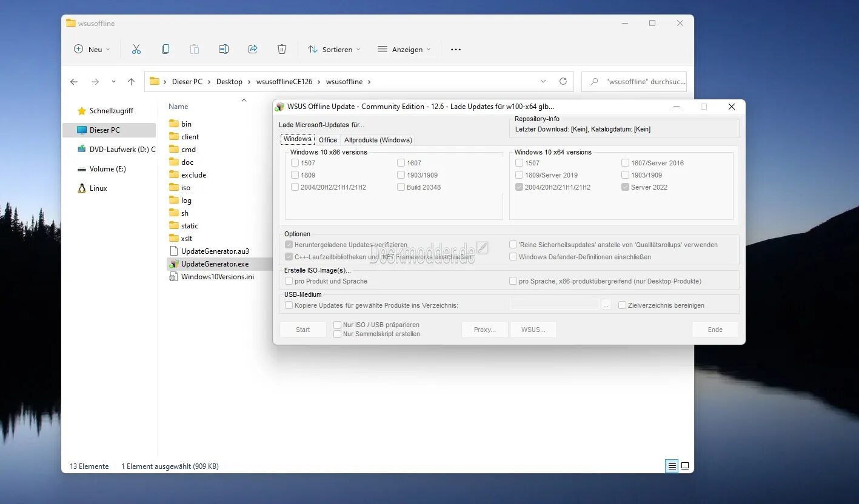859x504 pixels.
Task: Refresh the Explorer folder view
Action: click(x=563, y=81)
